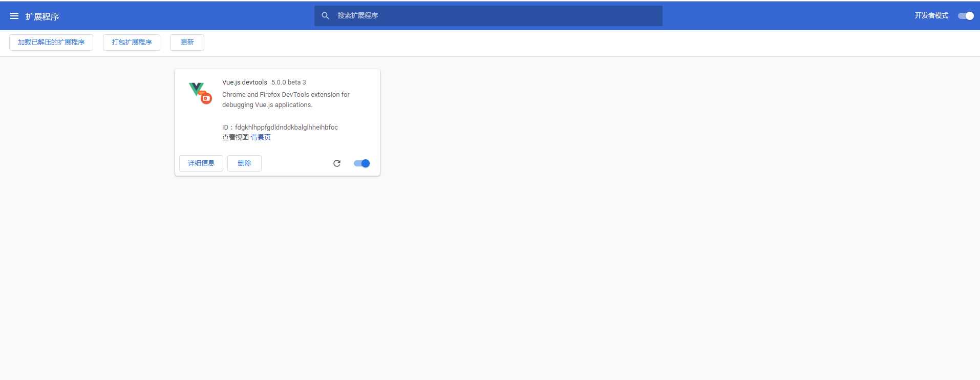
Task: Click the Vue.js devtools extension logo
Action: [200, 93]
